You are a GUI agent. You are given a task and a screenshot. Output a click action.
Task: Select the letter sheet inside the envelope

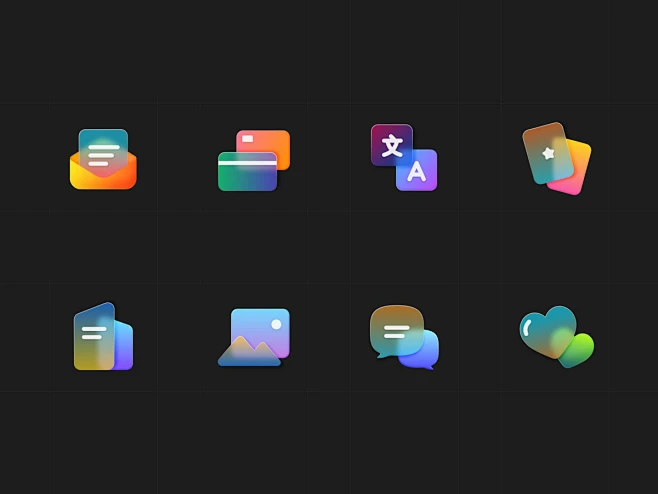[103, 152]
